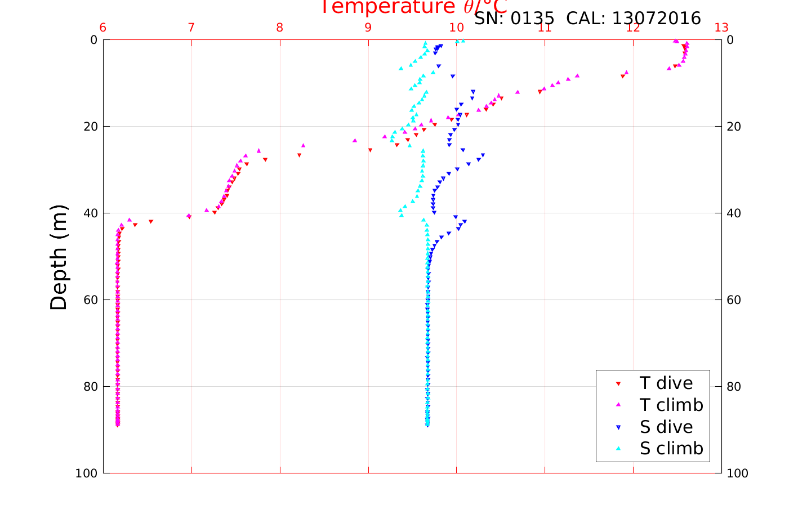798x532 pixels.
Task: Select the 'S dive' legend label
Action: (x=666, y=427)
